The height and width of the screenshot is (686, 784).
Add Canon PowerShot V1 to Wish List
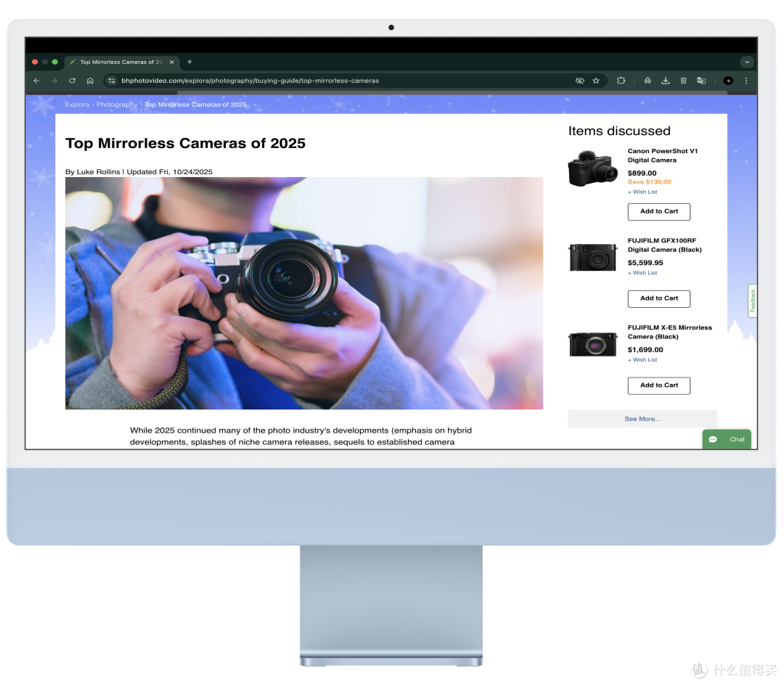tap(642, 192)
